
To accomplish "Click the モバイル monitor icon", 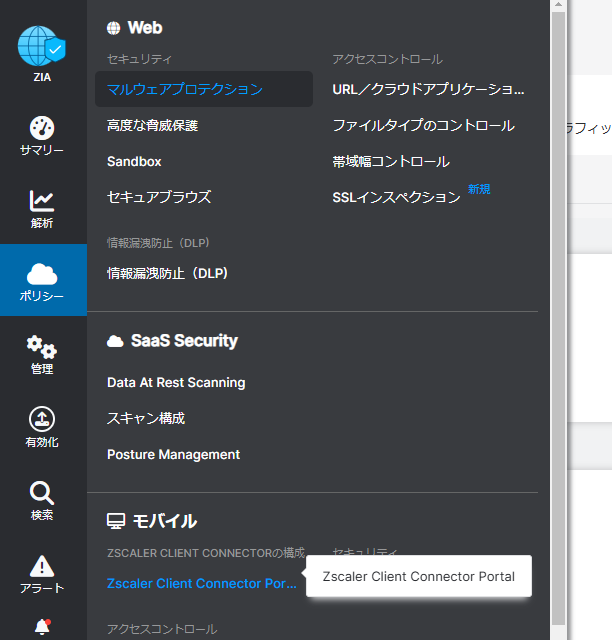I will point(116,521).
